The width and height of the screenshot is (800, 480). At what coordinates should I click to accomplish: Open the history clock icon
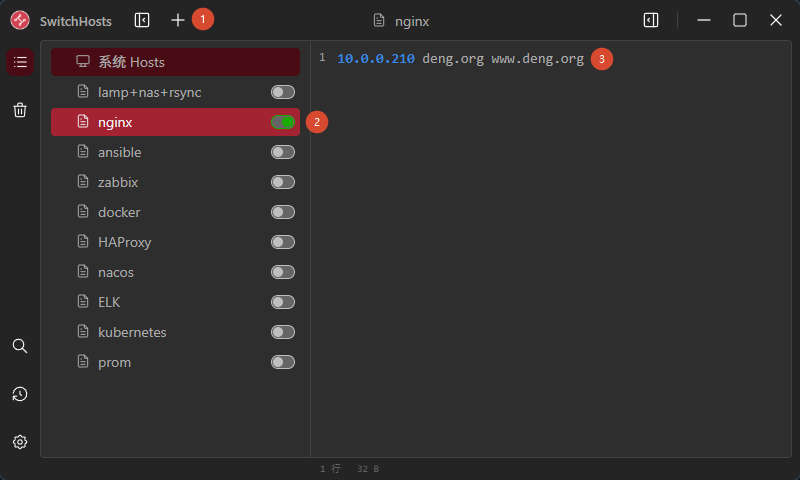(x=20, y=394)
